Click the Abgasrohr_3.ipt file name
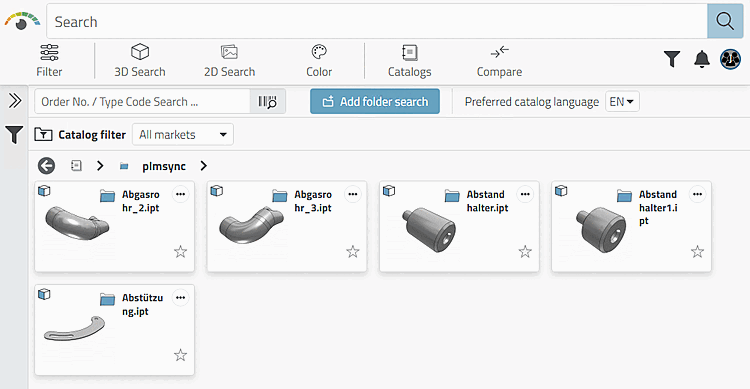The image size is (750, 389). (313, 201)
